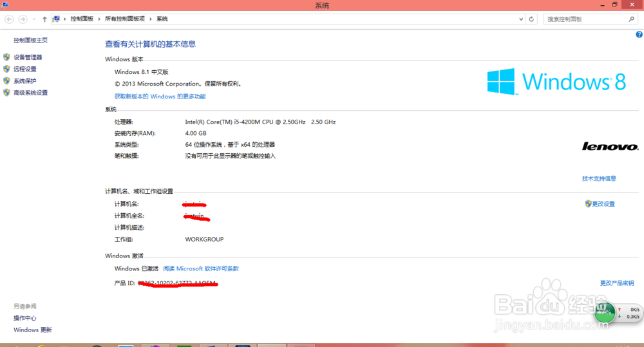Open 技术支持信息 link
This screenshot has width=644, height=347.
599,178
